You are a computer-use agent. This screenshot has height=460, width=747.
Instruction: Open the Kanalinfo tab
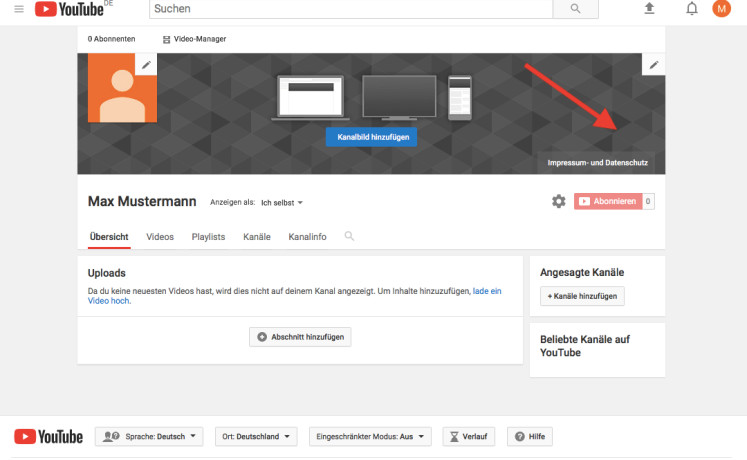pos(307,237)
